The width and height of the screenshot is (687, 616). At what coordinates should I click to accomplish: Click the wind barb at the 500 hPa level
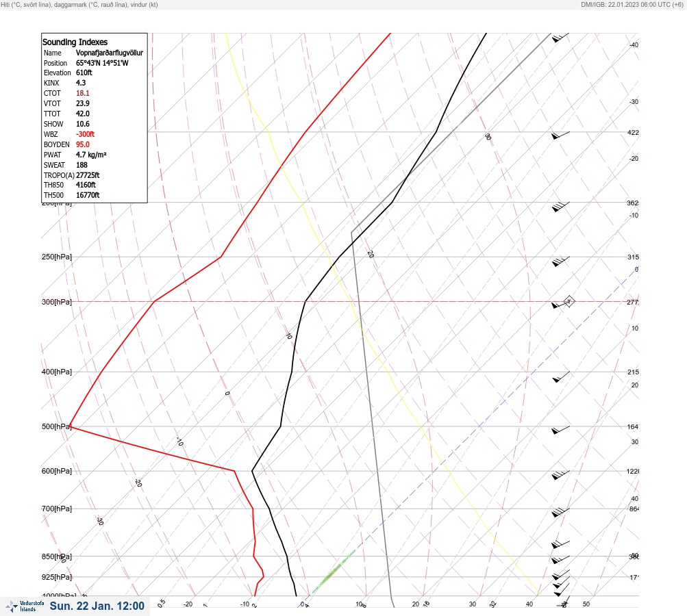561,430
